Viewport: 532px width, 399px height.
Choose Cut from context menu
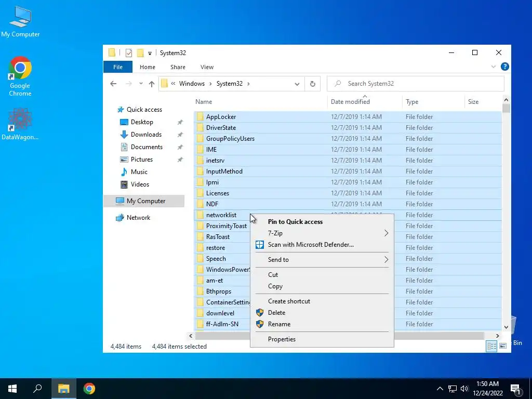(322, 274)
